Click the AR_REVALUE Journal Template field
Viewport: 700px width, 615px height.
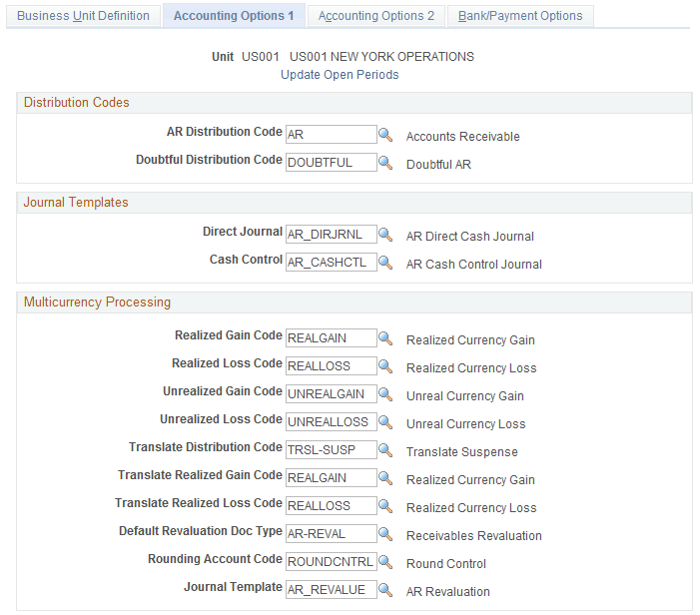pyautogui.click(x=332, y=590)
